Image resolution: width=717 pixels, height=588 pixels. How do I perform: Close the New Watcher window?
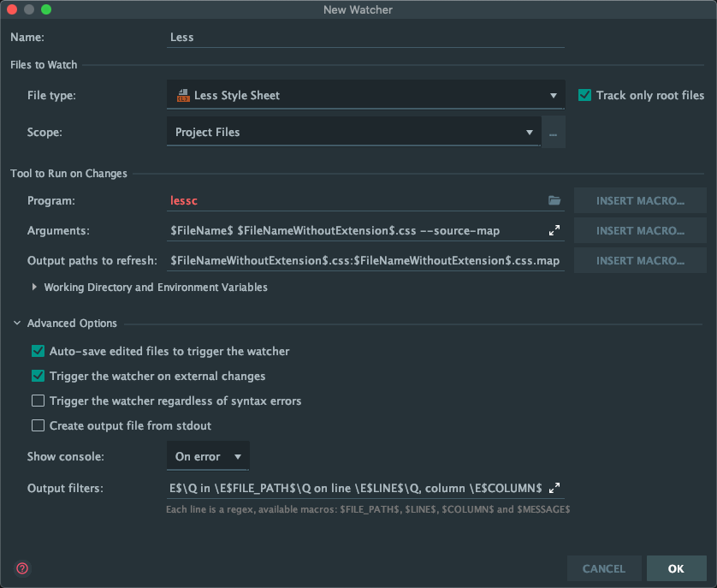click(x=12, y=9)
